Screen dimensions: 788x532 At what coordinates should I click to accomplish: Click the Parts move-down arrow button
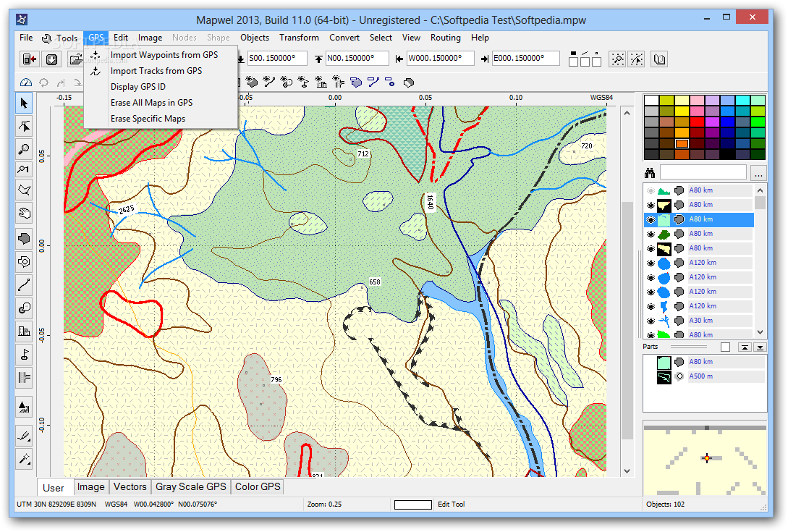(x=760, y=347)
